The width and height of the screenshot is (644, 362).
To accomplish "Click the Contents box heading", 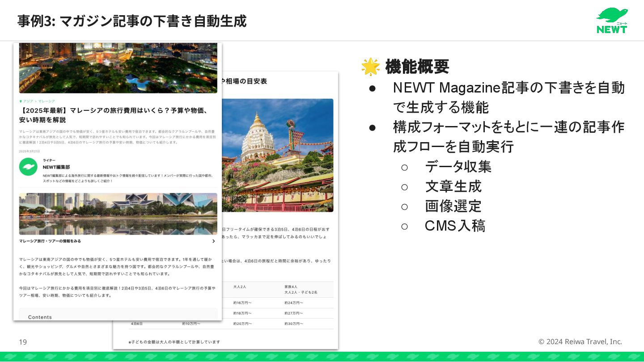I will 40,317.
